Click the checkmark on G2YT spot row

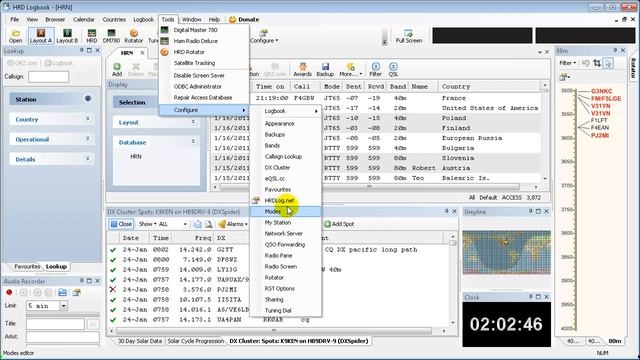coord(113,249)
